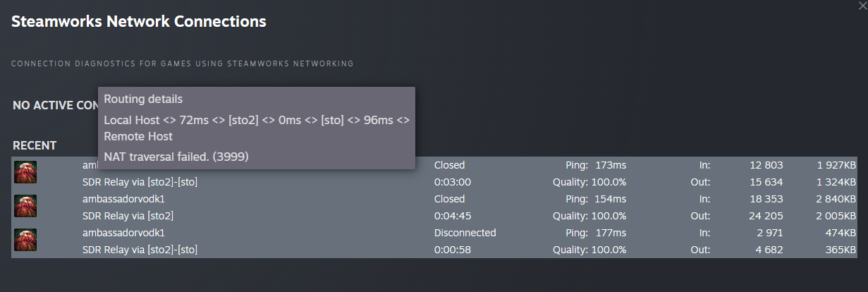Click the "SDR Relay via [sto2]" 0:04:45 entry
This screenshot has width=868, height=292.
point(128,215)
